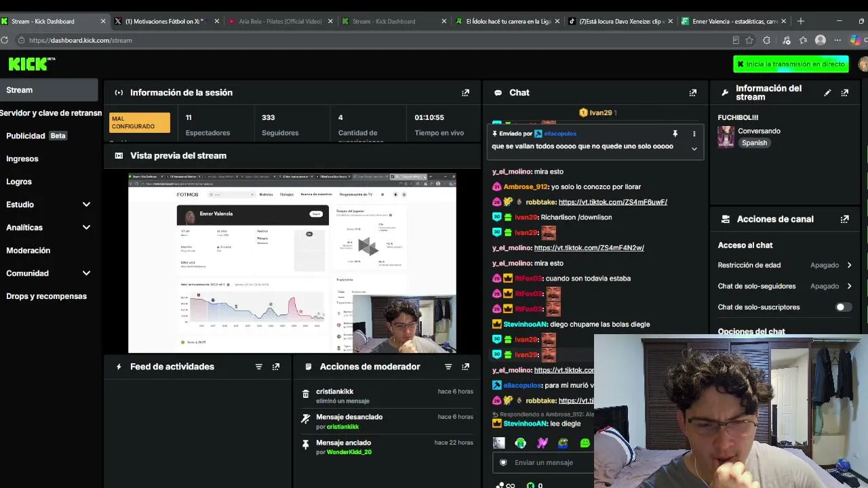Open filter options for Acciones de moderador
This screenshot has height=488, width=868.
[x=448, y=367]
